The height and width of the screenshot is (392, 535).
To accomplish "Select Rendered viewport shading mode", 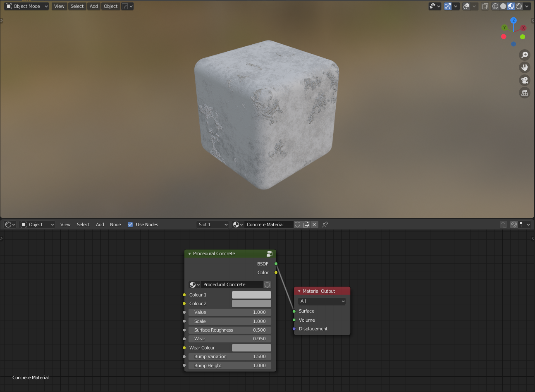I will coord(518,6).
